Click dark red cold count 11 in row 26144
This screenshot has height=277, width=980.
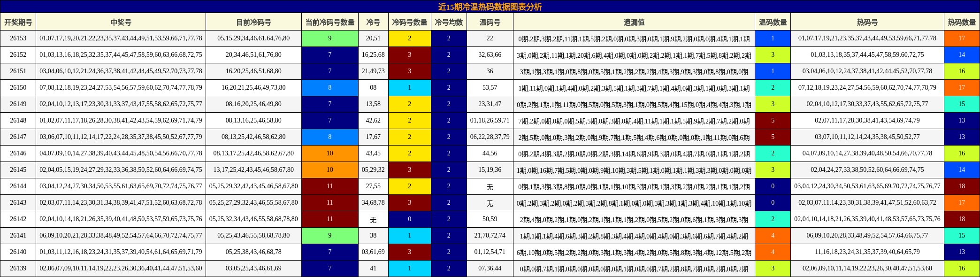[330, 186]
